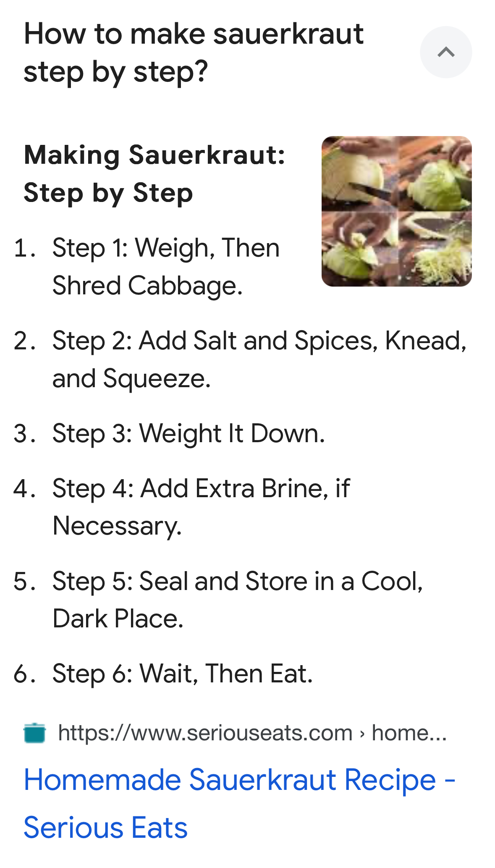Select the 'Making Sauerkraut: Step by Step' heading
Screen dimensions: 495x868
[x=155, y=174]
